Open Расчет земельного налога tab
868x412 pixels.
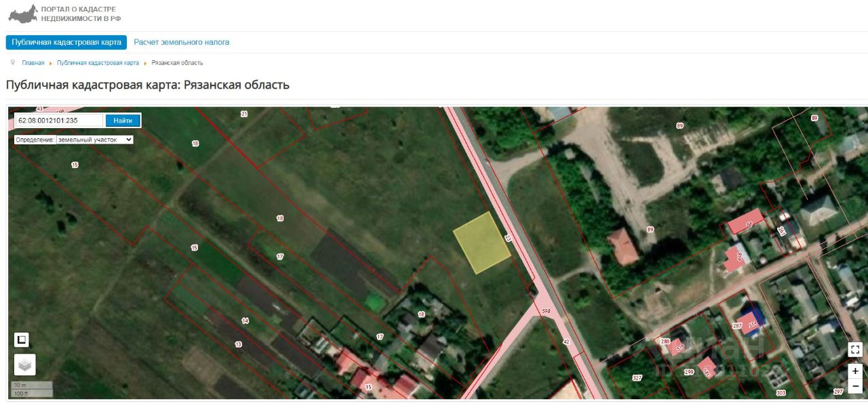(181, 42)
